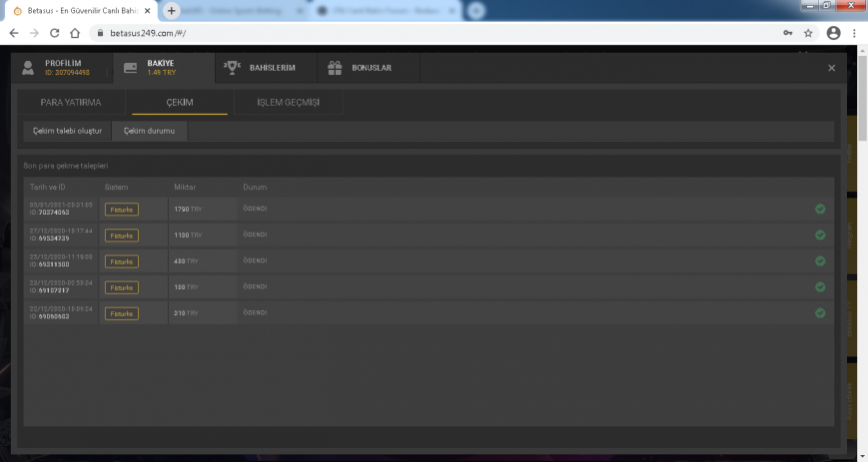Screen dimensions: 868x462
Task: Click the 100 TRY amount cell
Action: coord(203,287)
